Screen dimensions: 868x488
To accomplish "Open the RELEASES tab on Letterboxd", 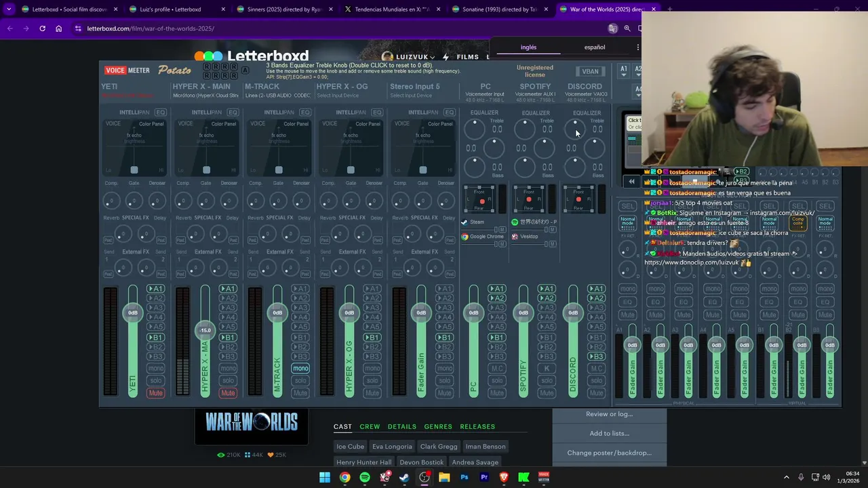I will tap(477, 426).
